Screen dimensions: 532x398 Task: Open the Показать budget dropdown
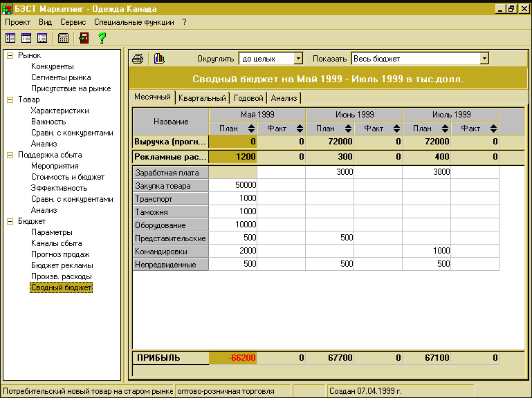point(484,59)
